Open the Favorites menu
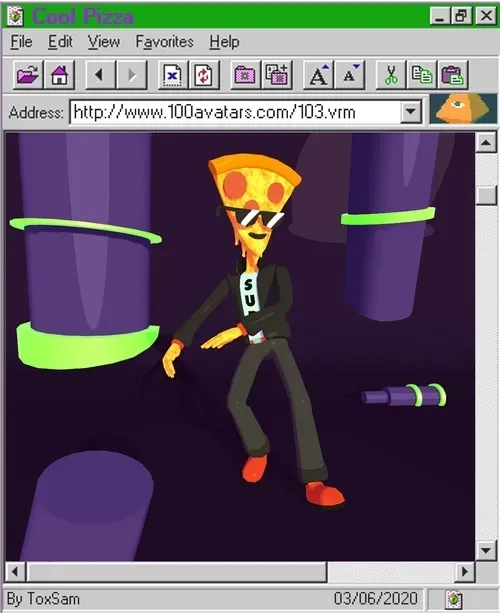500x613 pixels. click(x=165, y=41)
